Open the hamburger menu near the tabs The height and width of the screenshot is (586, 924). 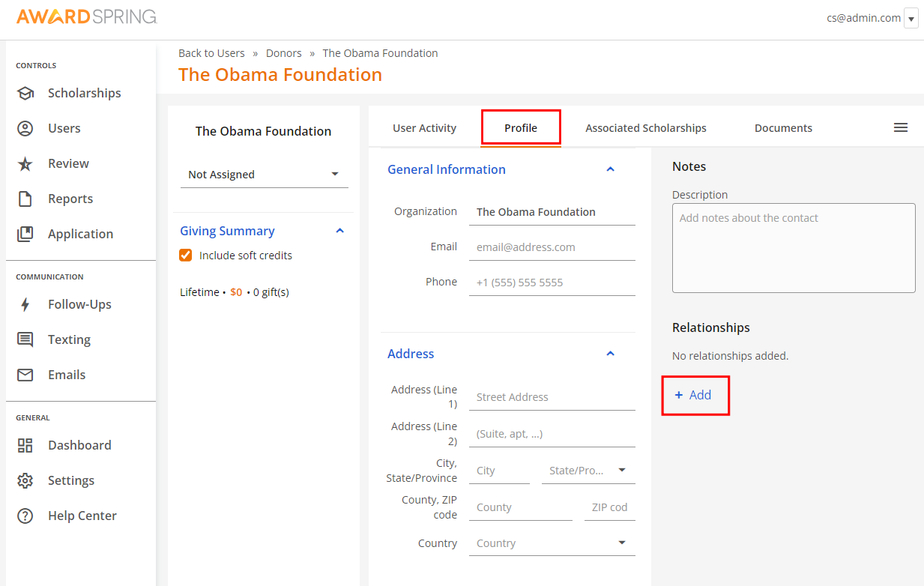point(901,127)
